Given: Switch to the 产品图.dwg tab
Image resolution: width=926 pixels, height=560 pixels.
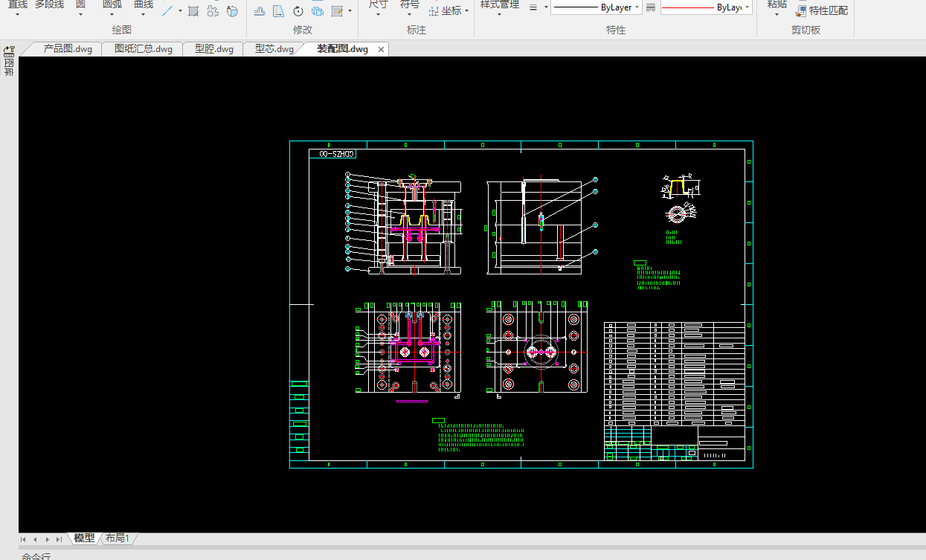Looking at the screenshot, I should point(68,49).
